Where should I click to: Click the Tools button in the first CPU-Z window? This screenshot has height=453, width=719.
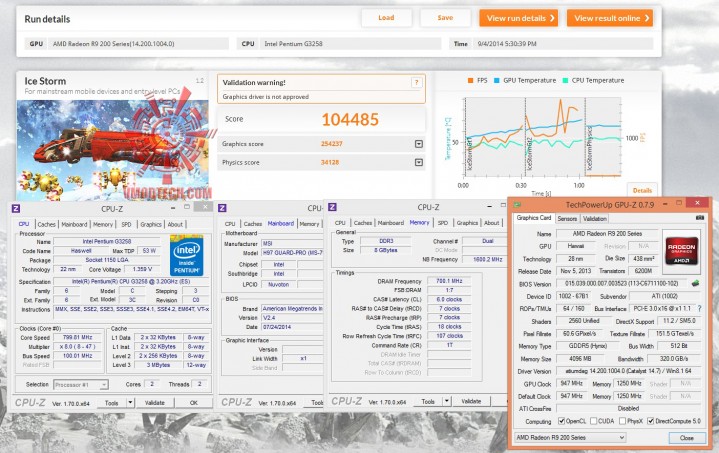[111, 403]
